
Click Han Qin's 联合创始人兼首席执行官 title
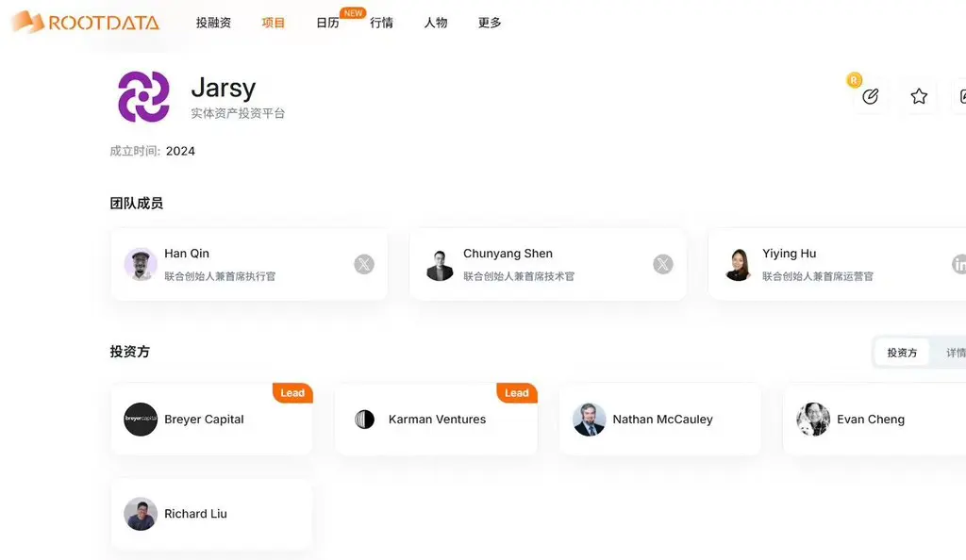(x=220, y=276)
